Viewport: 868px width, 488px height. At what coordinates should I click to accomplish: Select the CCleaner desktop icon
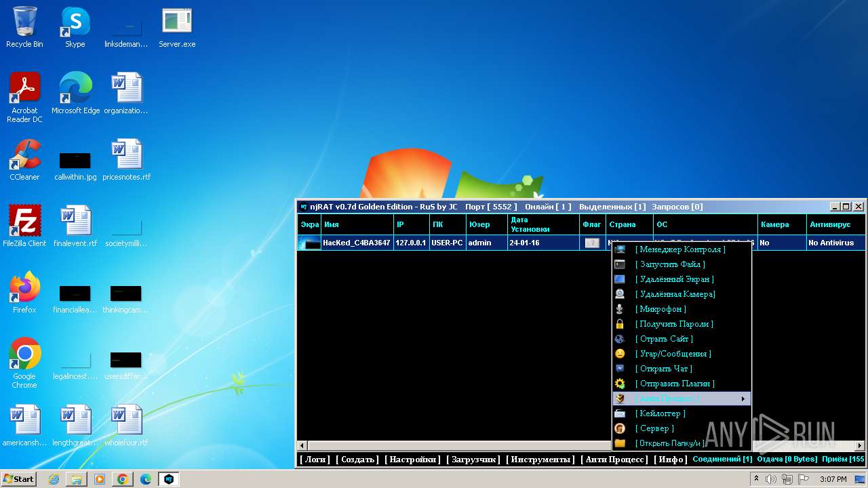point(24,160)
